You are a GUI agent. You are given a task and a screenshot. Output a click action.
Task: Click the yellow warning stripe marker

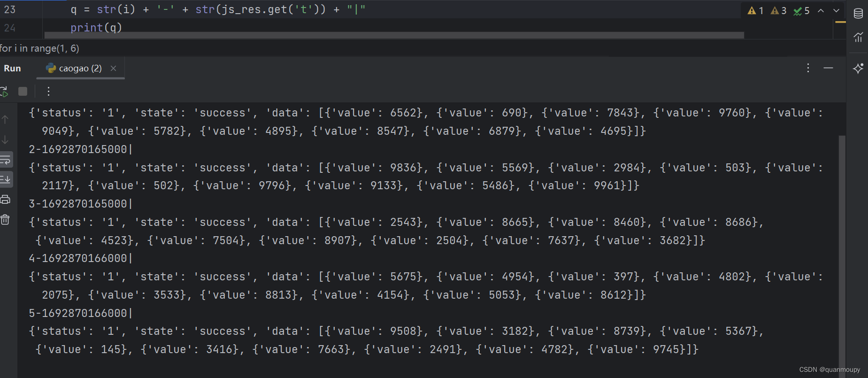pos(840,22)
